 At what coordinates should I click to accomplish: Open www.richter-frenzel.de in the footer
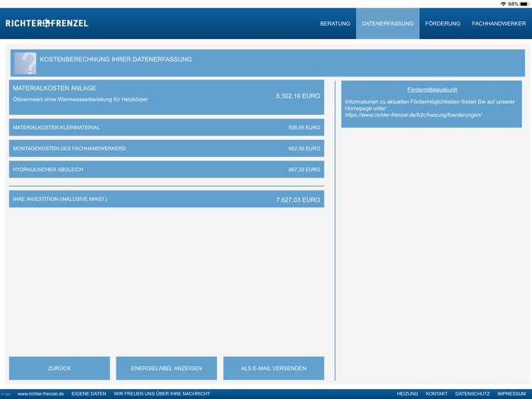tap(40, 393)
